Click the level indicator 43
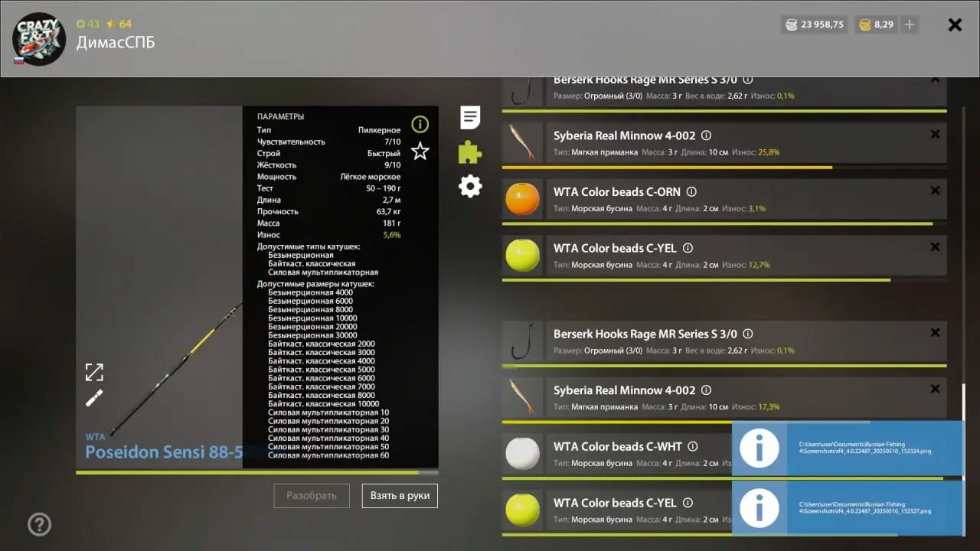This screenshot has height=551, width=980. (88, 24)
